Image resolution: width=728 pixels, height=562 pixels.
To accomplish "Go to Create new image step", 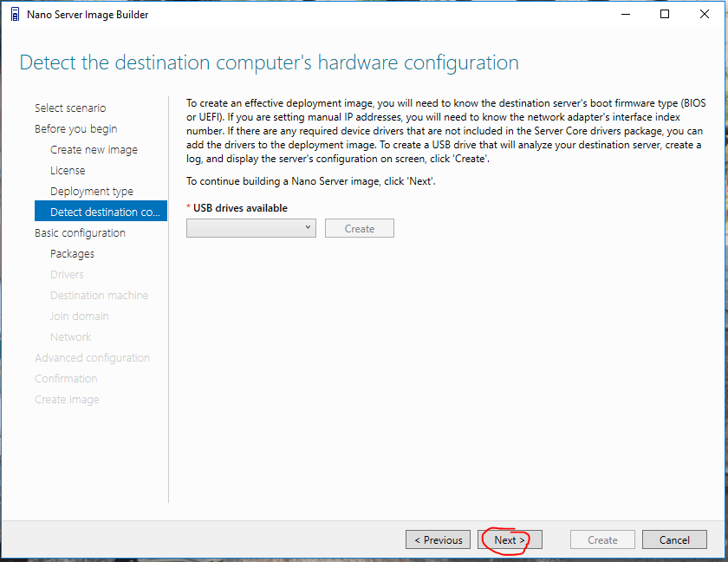I will coord(94,150).
